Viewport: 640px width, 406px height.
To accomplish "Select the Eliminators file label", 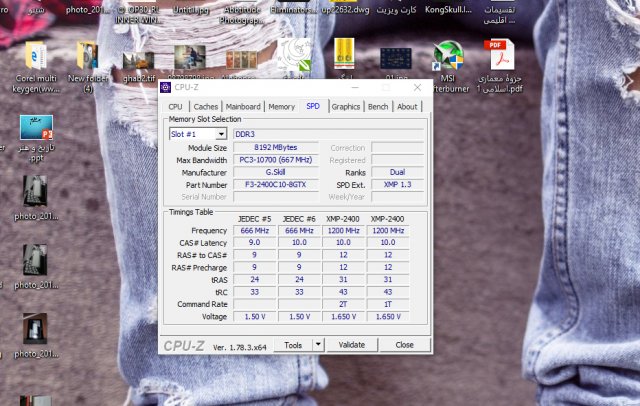I will point(293,10).
